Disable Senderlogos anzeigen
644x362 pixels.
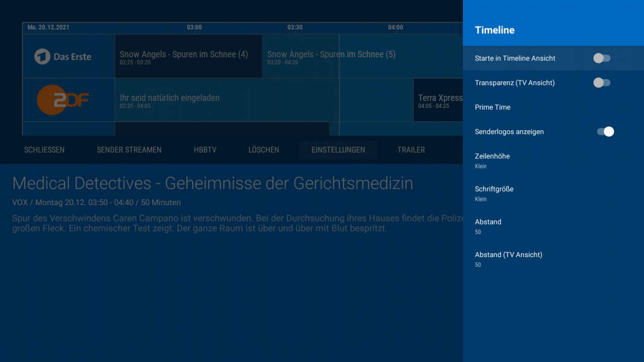tap(604, 131)
